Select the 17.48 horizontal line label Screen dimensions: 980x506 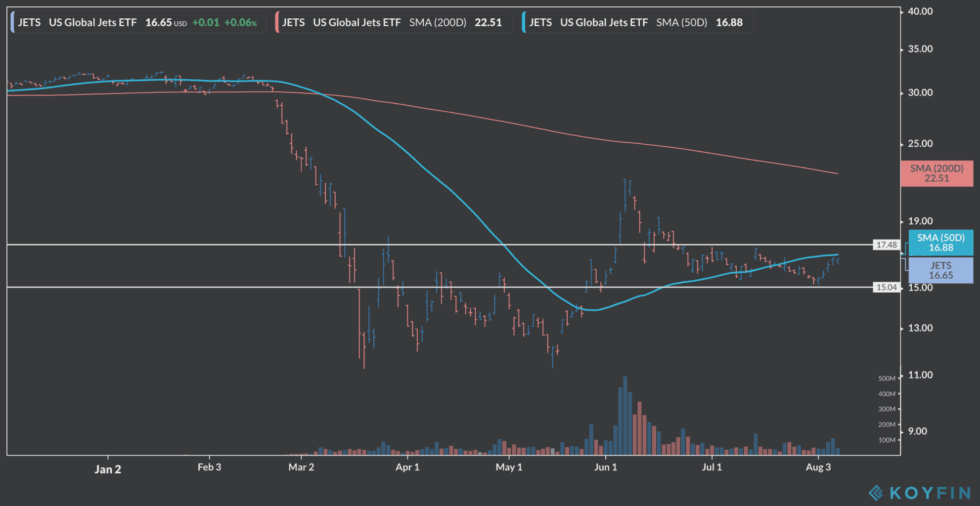coord(887,245)
